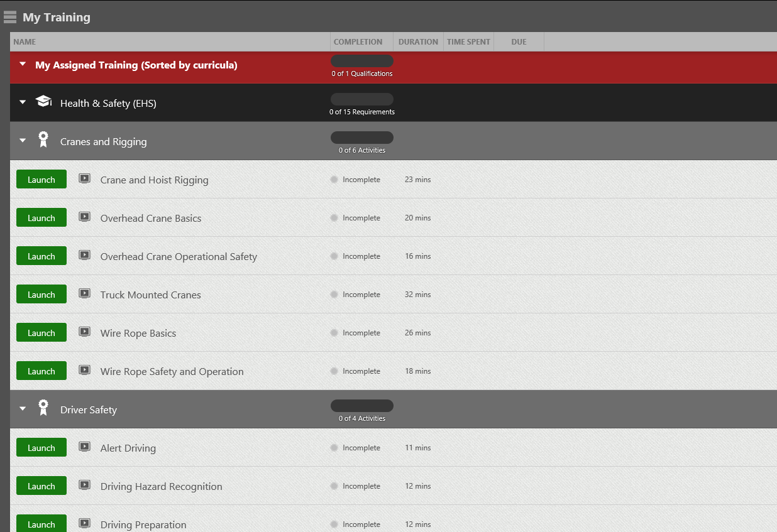Click the Driver Safety group title
The height and width of the screenshot is (532, 777).
88,410
